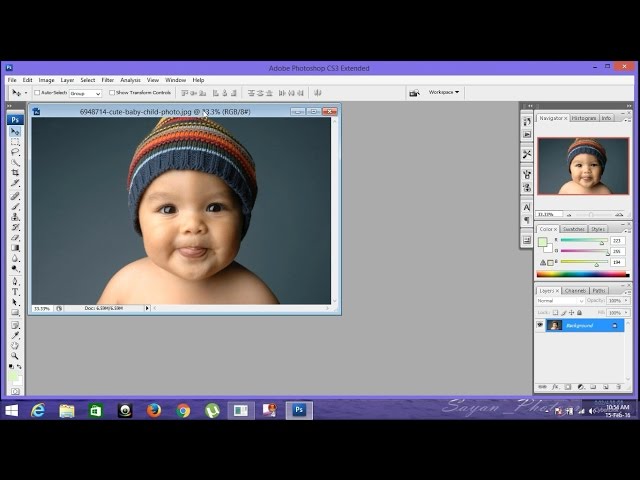Select the Rectangle shape tool
640x480 pixels.
point(15,313)
